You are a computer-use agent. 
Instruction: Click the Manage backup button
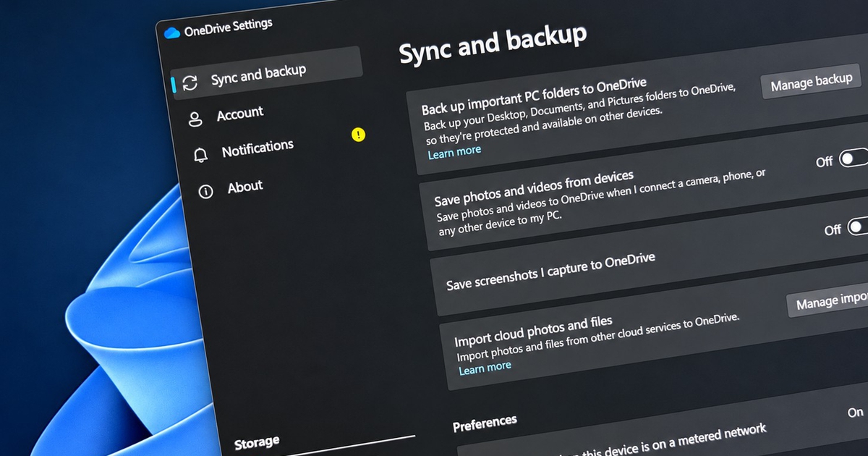(x=811, y=82)
